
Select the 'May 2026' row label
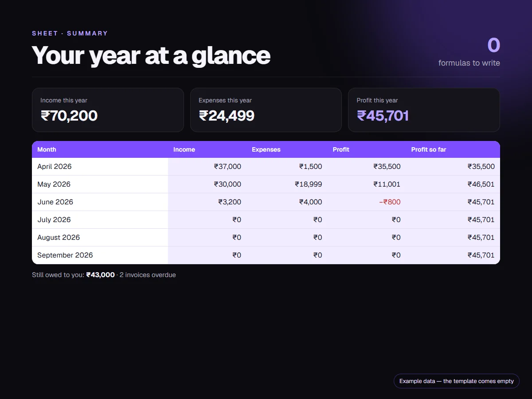click(x=54, y=184)
